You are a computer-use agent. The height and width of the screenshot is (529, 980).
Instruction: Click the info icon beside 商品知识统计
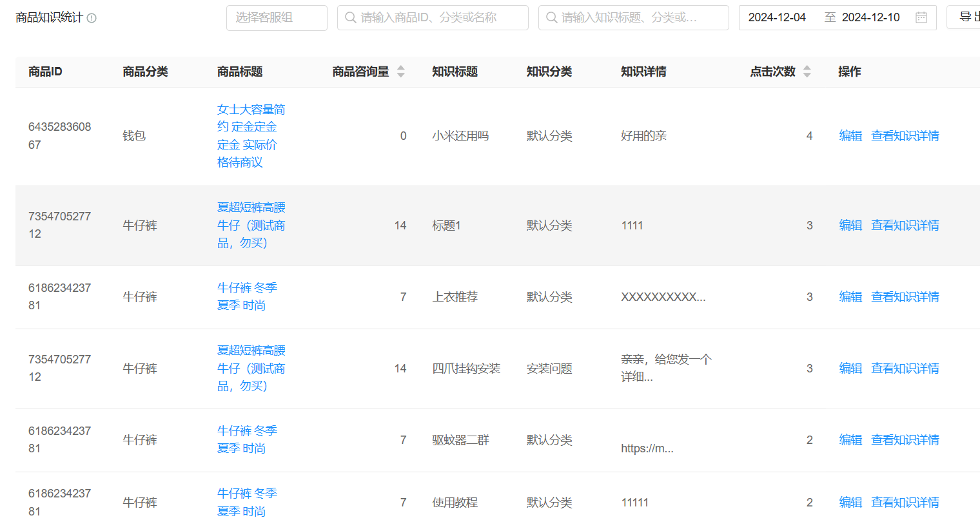click(92, 18)
